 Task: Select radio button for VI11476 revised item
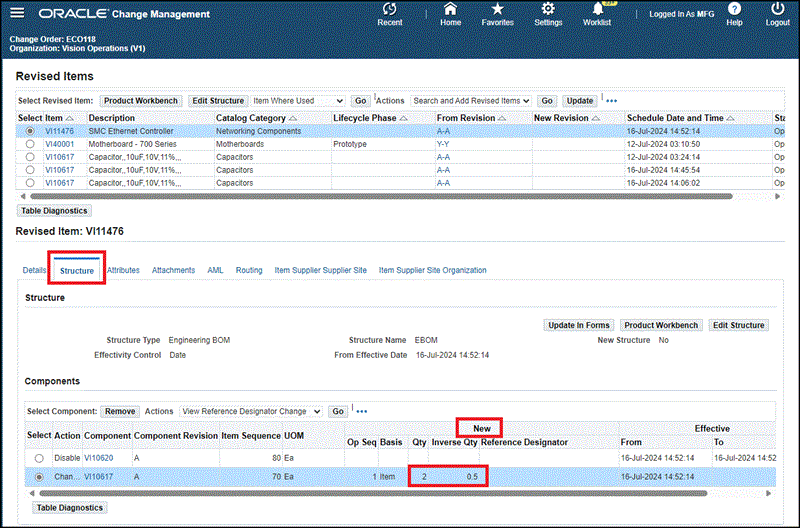[x=31, y=131]
